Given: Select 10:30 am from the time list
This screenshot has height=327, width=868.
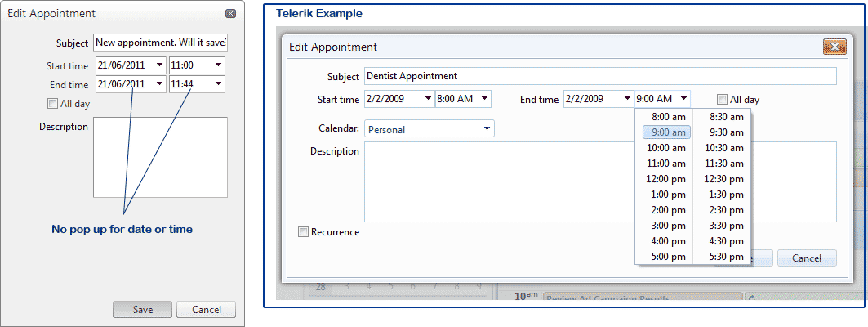Looking at the screenshot, I should coord(726,148).
